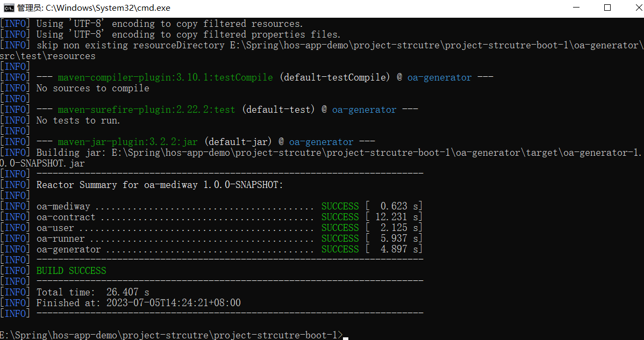Click the Reactor Summary heading line
644x340 pixels.
click(159, 185)
